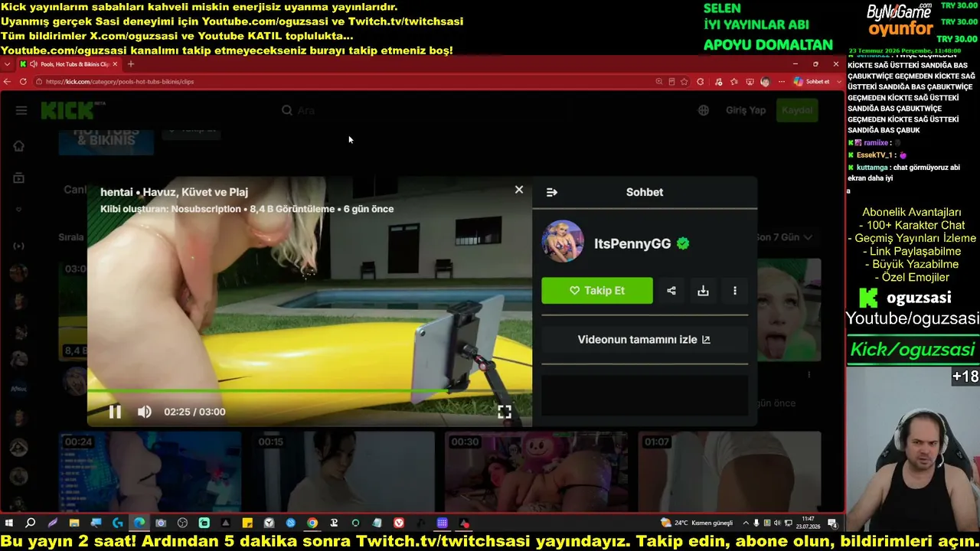The image size is (980, 551).
Task: Open the Browse icon in Kick's sidebar
Action: [19, 178]
